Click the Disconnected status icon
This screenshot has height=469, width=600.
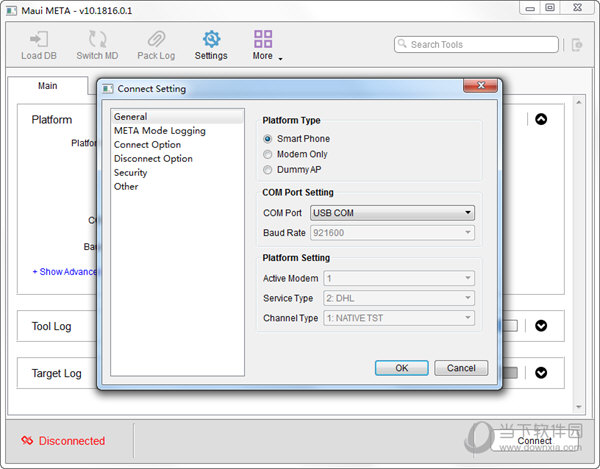[27, 441]
